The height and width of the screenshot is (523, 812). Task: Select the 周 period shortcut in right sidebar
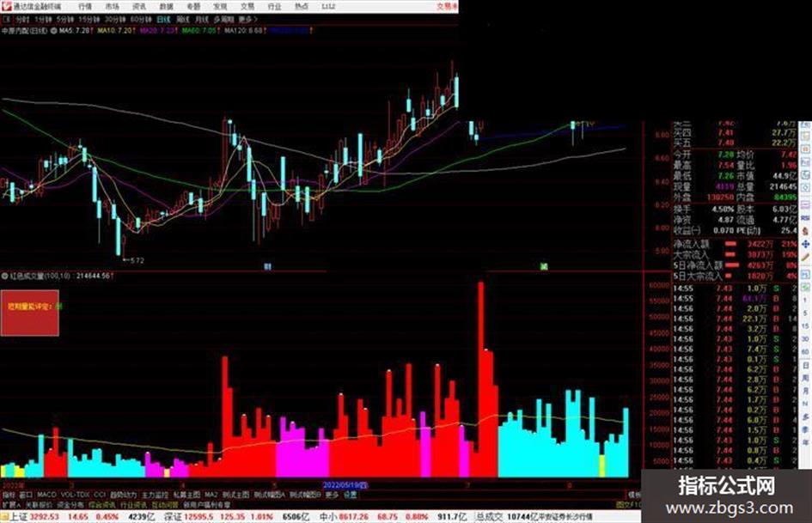(805, 378)
